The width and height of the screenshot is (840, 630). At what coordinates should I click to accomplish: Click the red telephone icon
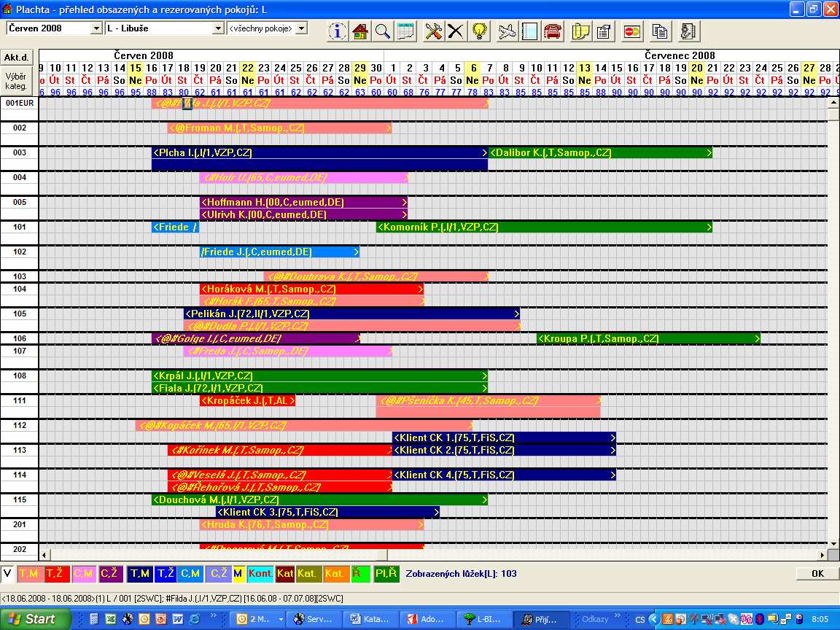click(552, 31)
